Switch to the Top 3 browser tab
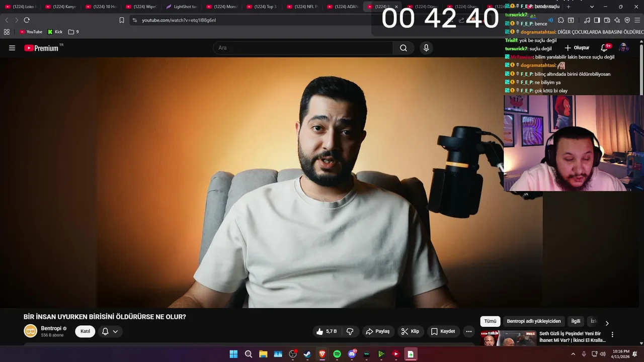 pos(261,7)
